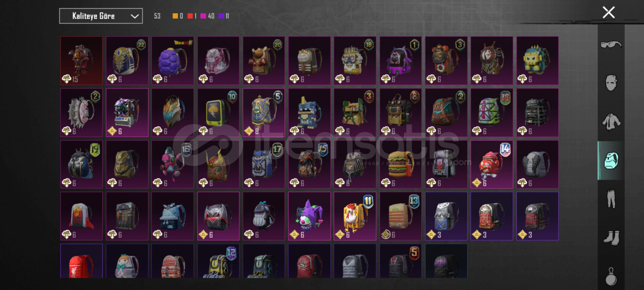Select the red rocket-shaped backpack
Viewport: 644px width, 290px height.
[81, 216]
